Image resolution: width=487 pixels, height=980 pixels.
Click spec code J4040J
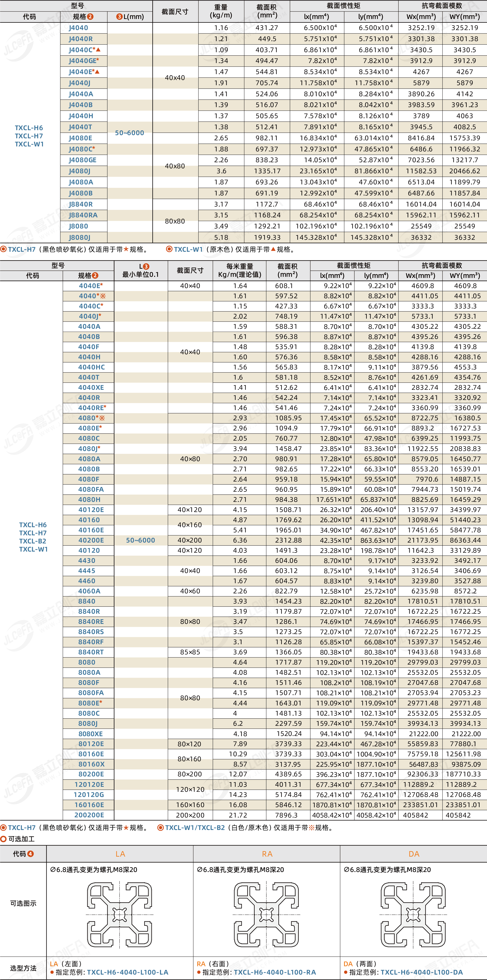(80, 83)
